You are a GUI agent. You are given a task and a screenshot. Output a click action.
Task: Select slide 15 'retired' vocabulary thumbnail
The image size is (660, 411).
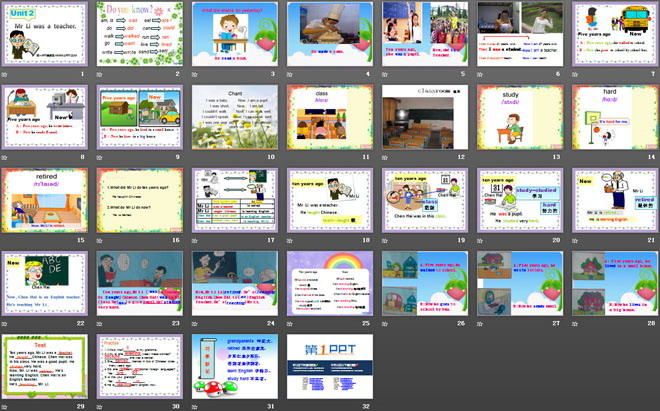45,200
